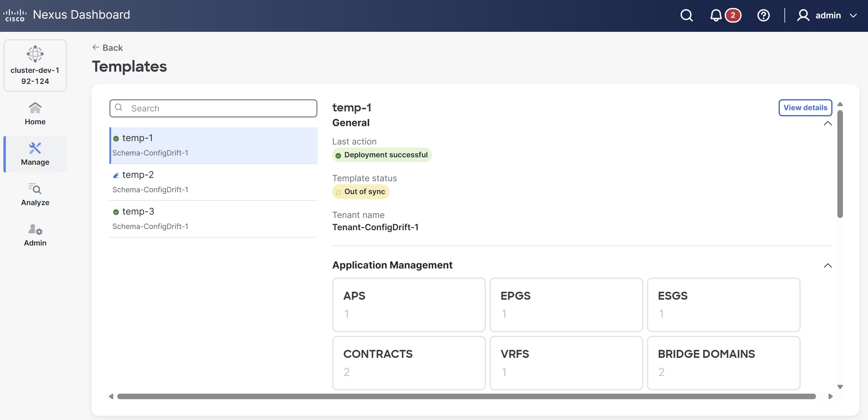Click the scroll down arrow of details panel
The width and height of the screenshot is (868, 420).
(840, 387)
